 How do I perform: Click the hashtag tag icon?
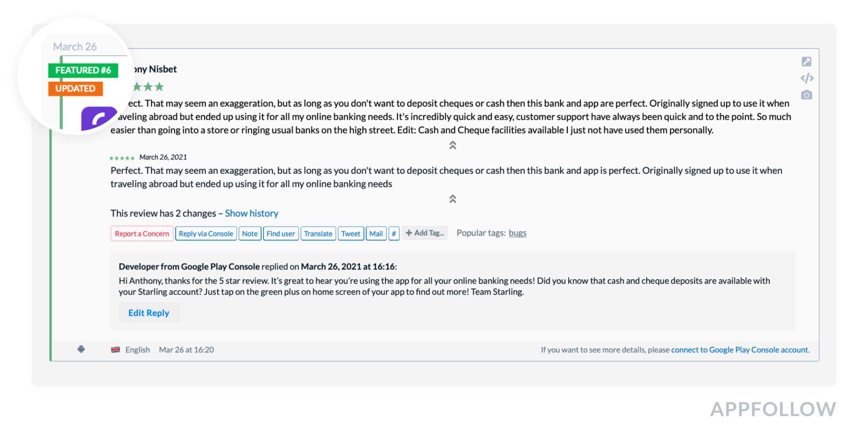click(394, 233)
